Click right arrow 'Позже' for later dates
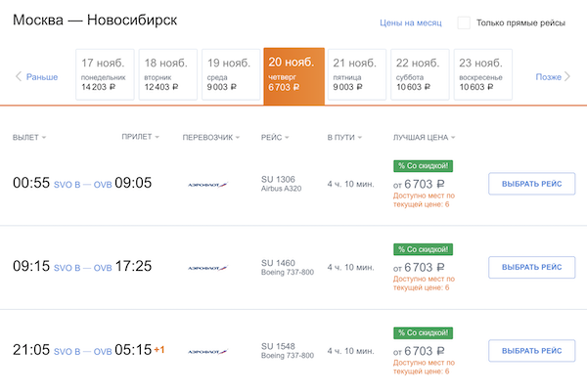Viewport: 587px width, 392px height. pyautogui.click(x=553, y=76)
